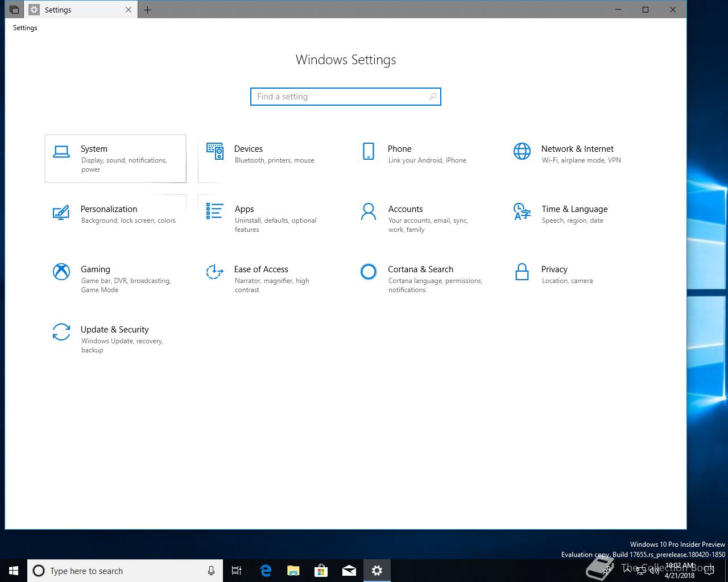Open Task View on the taskbar
The width and height of the screenshot is (728, 582).
coord(237,571)
